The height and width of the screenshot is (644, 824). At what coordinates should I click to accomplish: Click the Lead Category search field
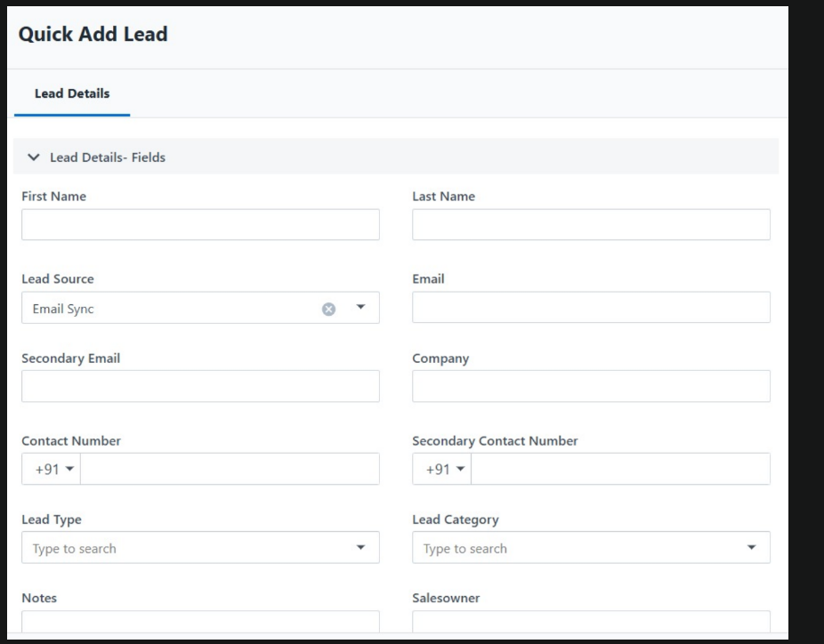574,549
